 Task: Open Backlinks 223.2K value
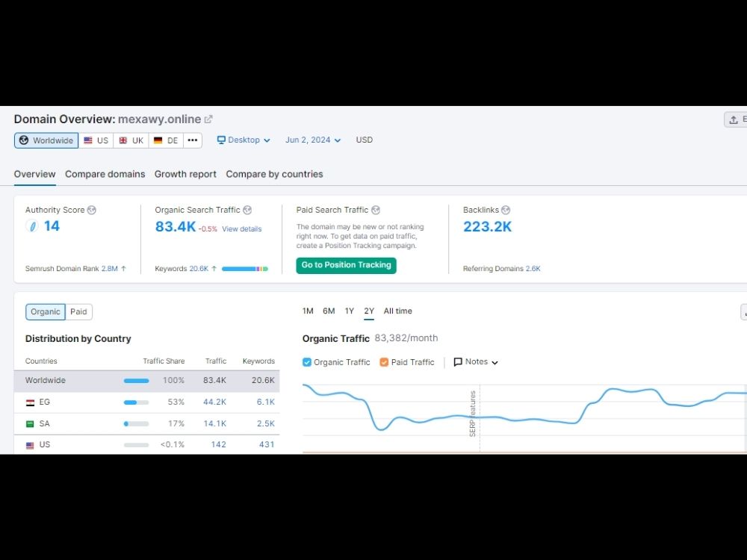tap(487, 227)
